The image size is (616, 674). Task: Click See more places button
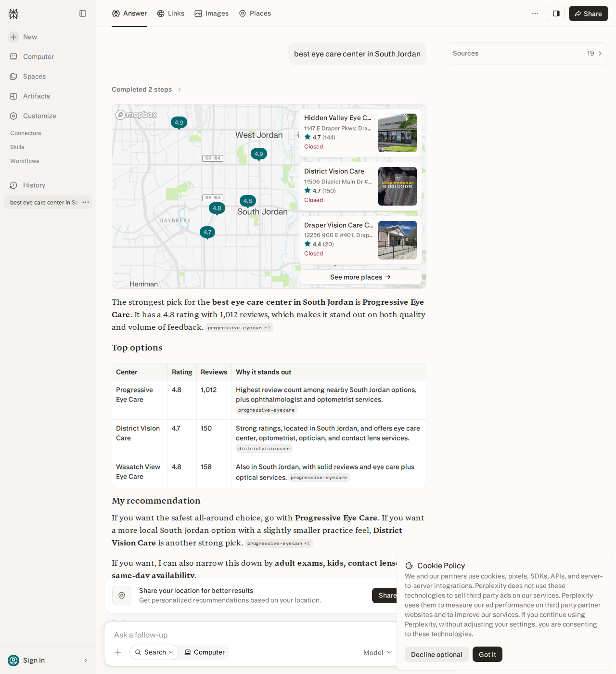point(360,277)
